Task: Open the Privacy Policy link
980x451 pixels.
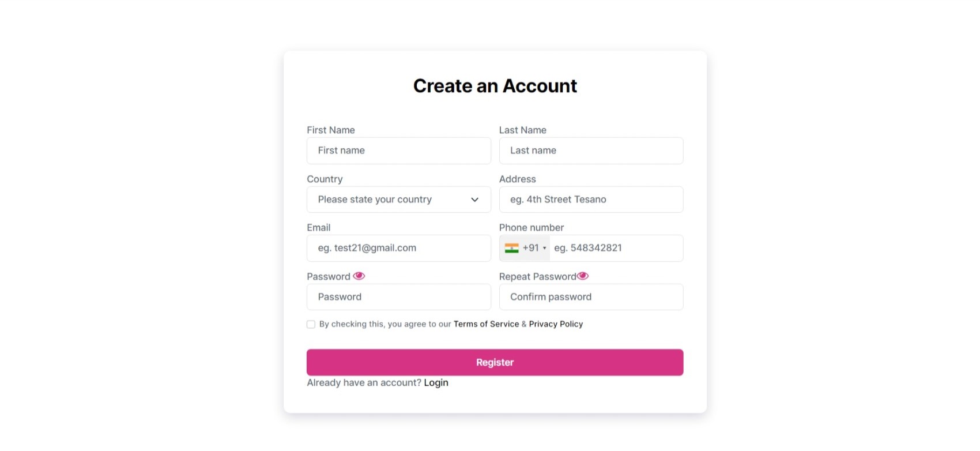Action: (556, 324)
